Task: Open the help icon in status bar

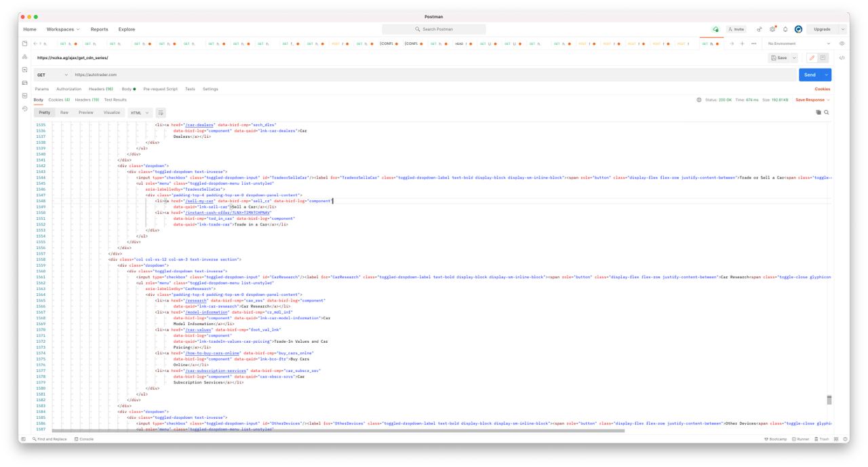Action: (x=844, y=439)
